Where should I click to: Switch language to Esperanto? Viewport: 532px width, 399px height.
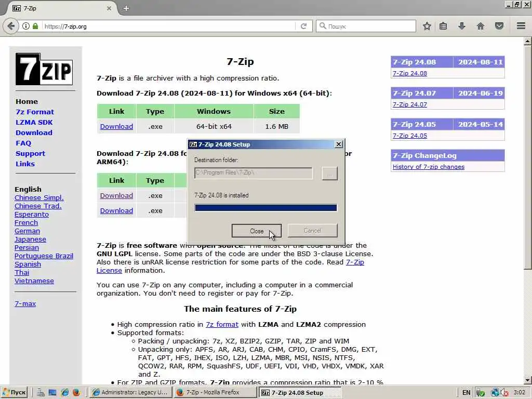tap(32, 215)
